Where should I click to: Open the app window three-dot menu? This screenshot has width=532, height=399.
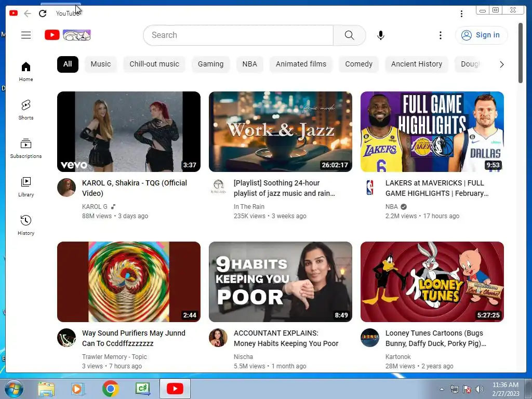click(461, 14)
